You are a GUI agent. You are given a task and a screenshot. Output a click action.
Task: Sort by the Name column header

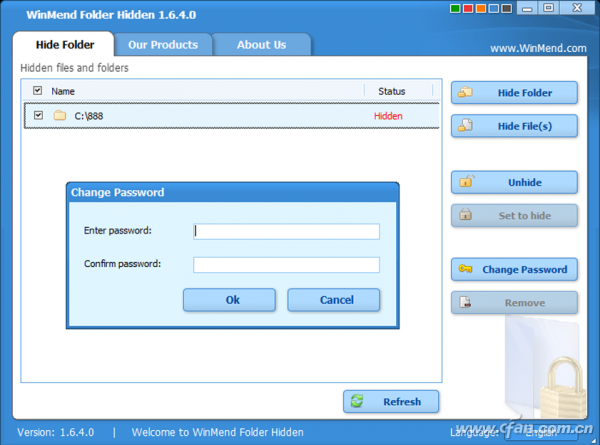[x=63, y=91]
